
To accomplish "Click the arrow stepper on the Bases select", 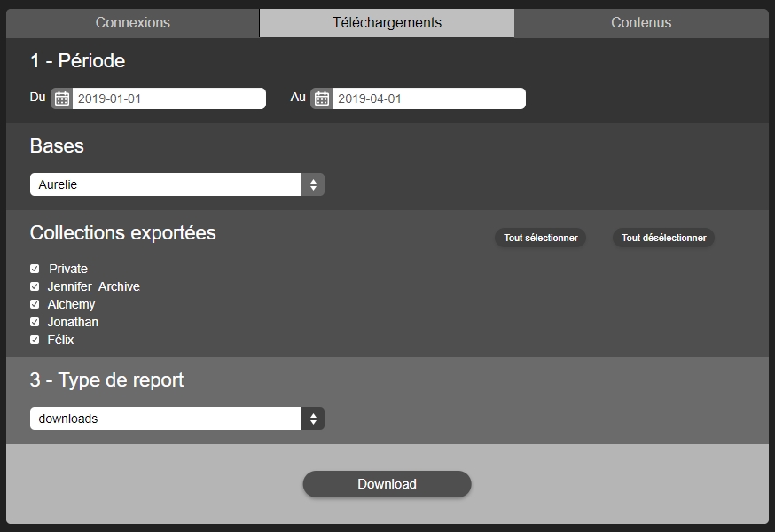I will tap(313, 184).
